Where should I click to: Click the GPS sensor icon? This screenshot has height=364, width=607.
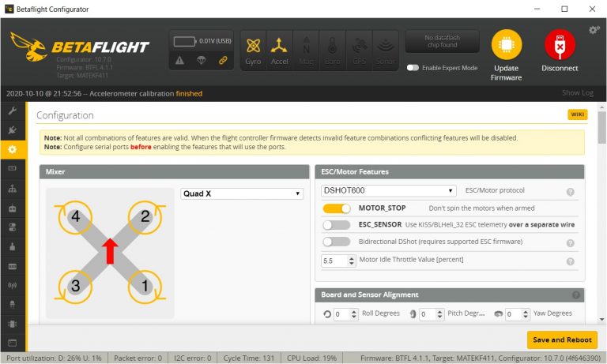(359, 51)
